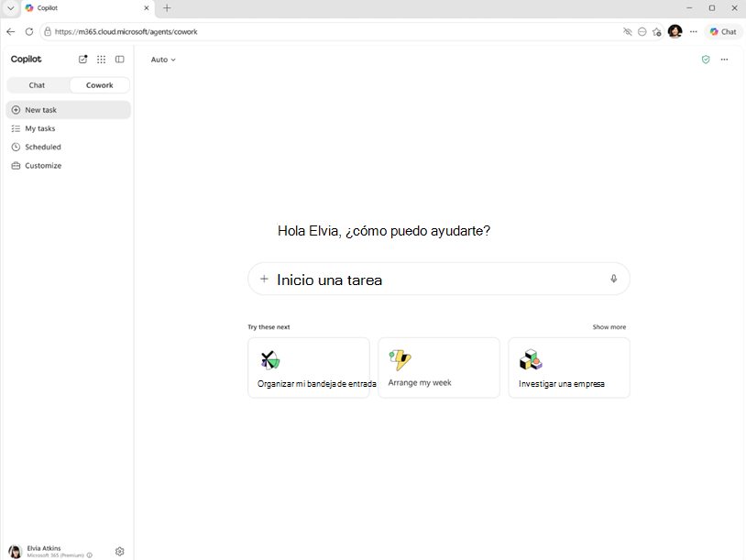Choose Organizar mi bandeja de entrada card
Image resolution: width=746 pixels, height=560 pixels.
[x=309, y=368]
